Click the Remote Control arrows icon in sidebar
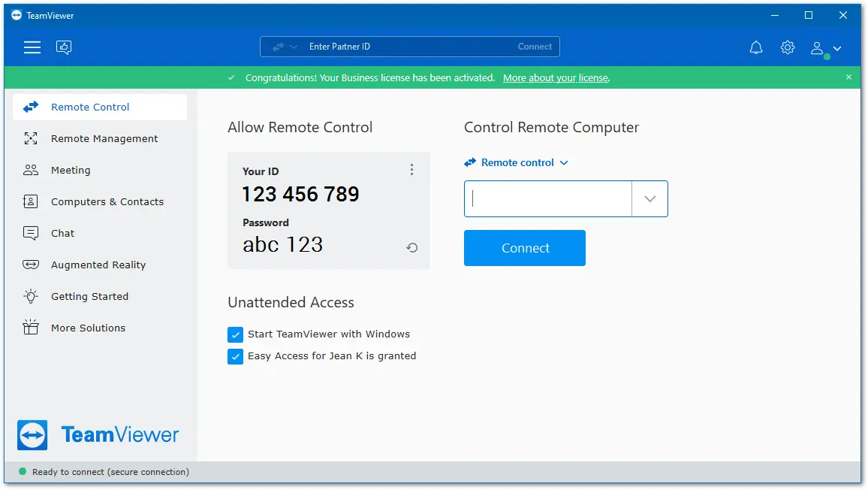The width and height of the screenshot is (868, 490). pos(31,107)
